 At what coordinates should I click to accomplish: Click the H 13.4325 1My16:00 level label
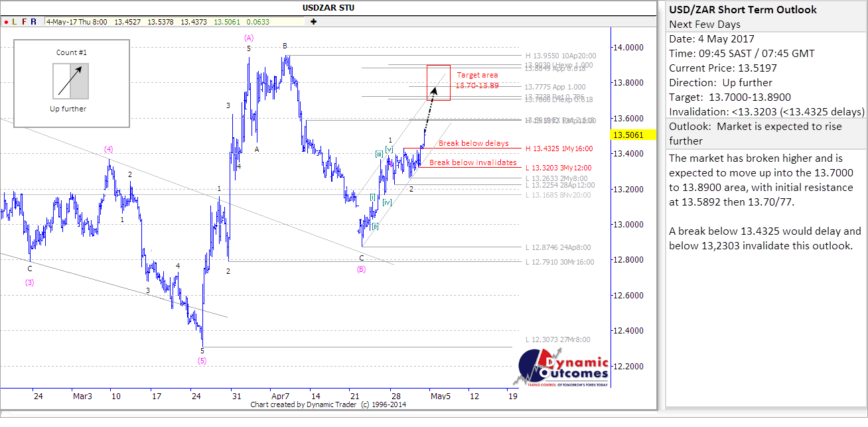pos(559,149)
